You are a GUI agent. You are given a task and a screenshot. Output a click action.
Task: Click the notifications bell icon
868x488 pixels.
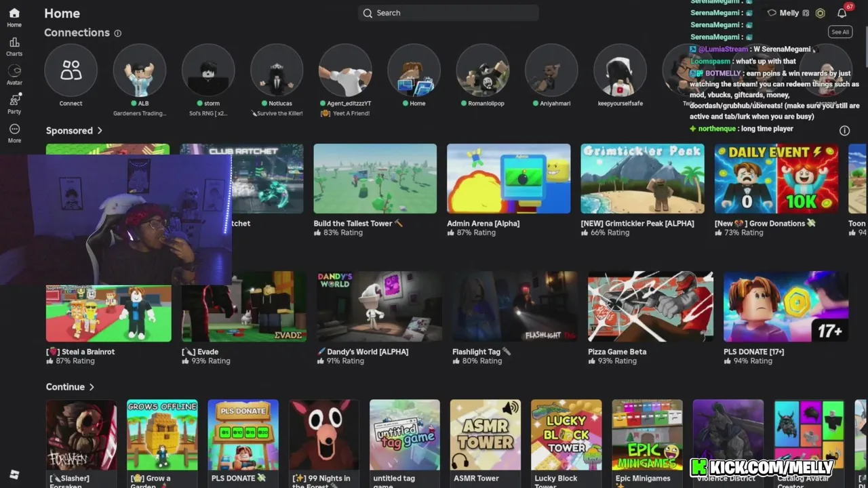click(842, 13)
